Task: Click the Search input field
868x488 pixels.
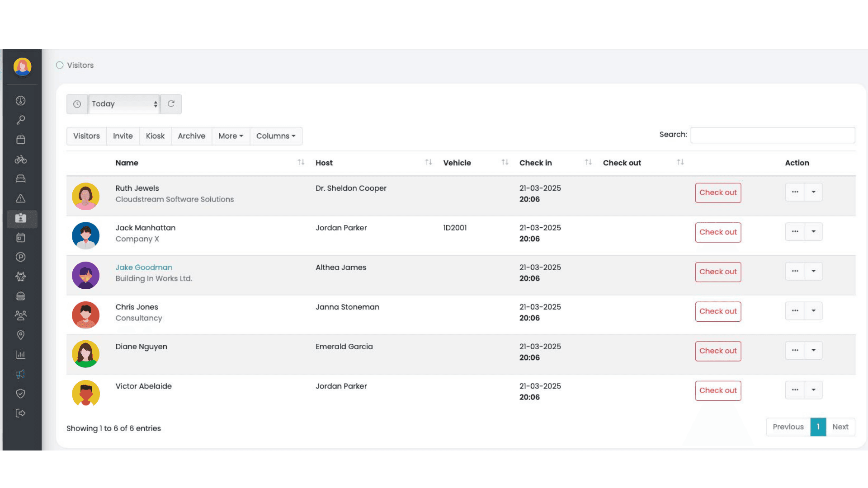Action: [773, 135]
